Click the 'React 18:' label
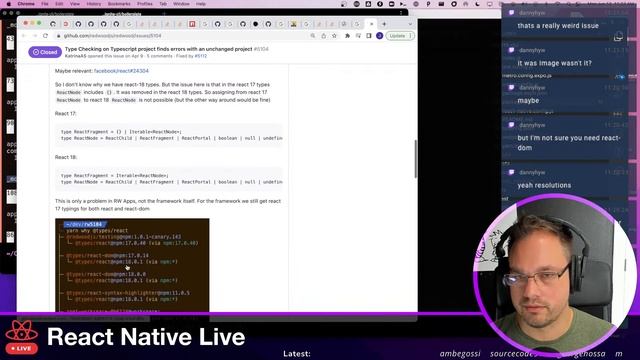Screen dimensions: 640x360 click(x=66, y=157)
